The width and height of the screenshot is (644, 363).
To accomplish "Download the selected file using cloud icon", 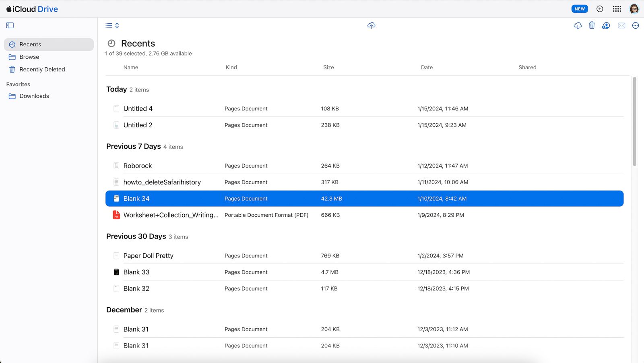I will coord(578,25).
